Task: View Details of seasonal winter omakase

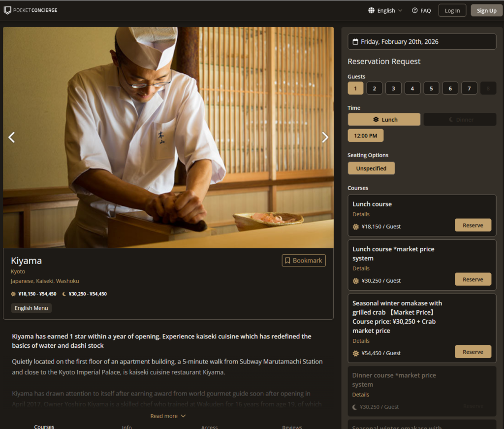Action: (361, 341)
